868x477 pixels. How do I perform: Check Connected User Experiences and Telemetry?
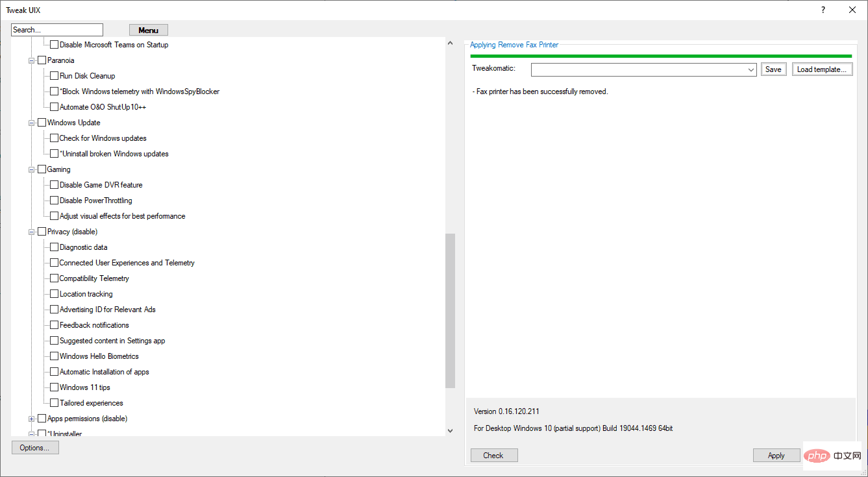[55, 263]
